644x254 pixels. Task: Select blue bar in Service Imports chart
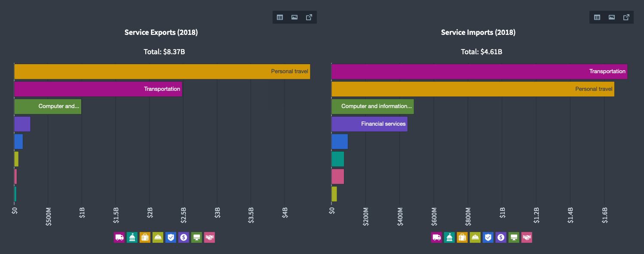coord(340,141)
